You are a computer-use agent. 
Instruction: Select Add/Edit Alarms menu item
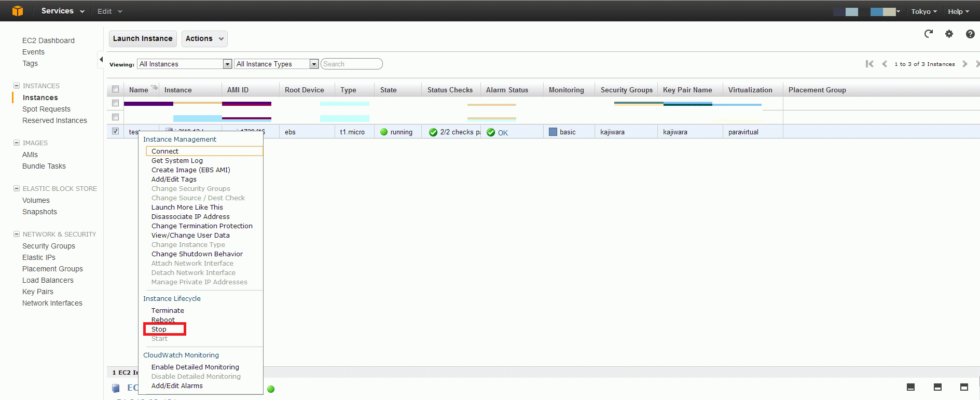[x=177, y=386]
